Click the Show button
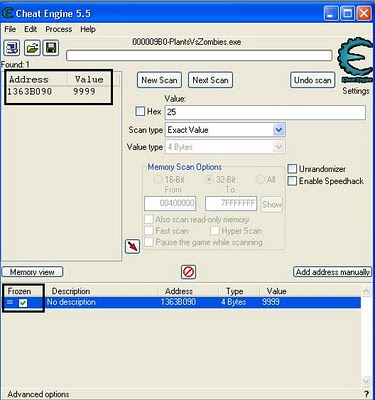The image size is (375, 400). pos(272,204)
